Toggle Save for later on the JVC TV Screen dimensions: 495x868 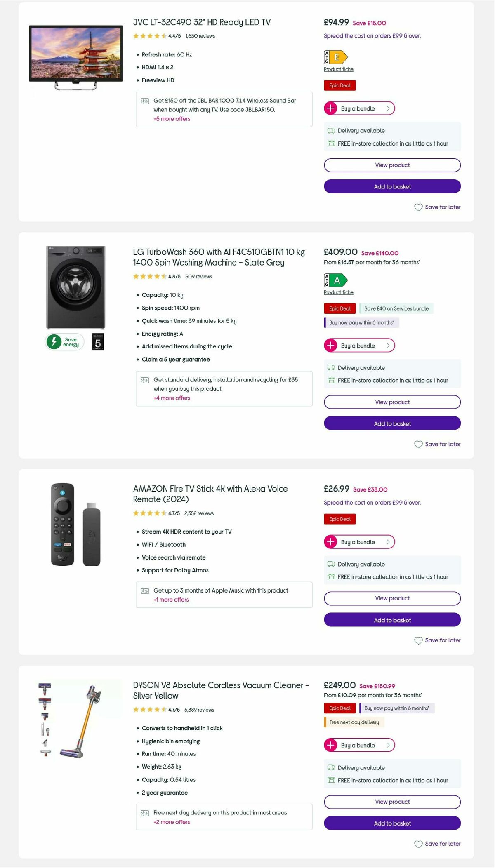coord(438,207)
